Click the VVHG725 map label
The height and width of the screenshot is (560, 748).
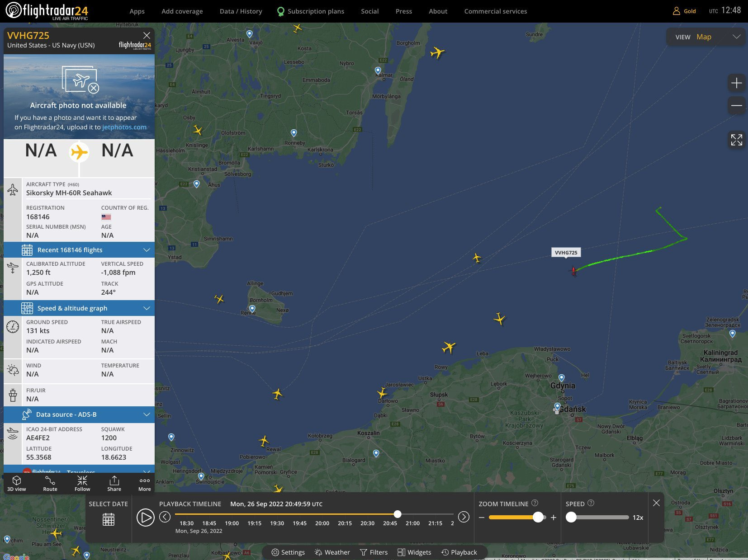tap(566, 252)
